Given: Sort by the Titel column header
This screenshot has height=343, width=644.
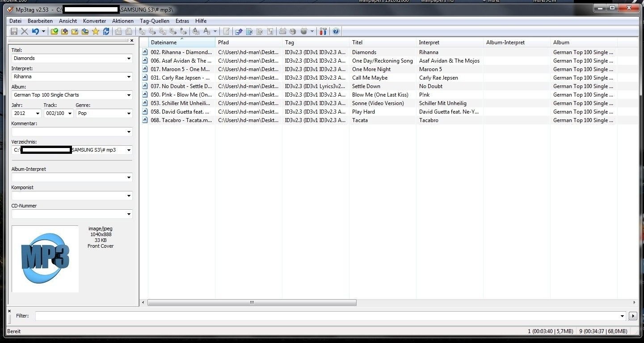Looking at the screenshot, I should click(x=383, y=42).
